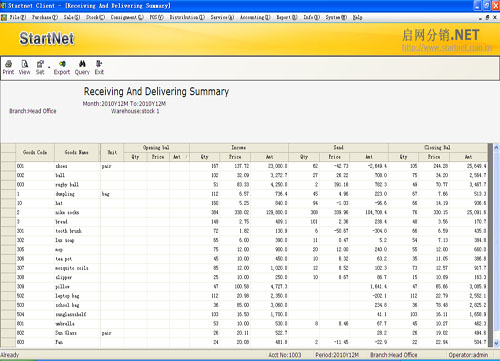Click the scrollbar up arrow of the table
The height and width of the screenshot is (361, 500).
coord(496,147)
